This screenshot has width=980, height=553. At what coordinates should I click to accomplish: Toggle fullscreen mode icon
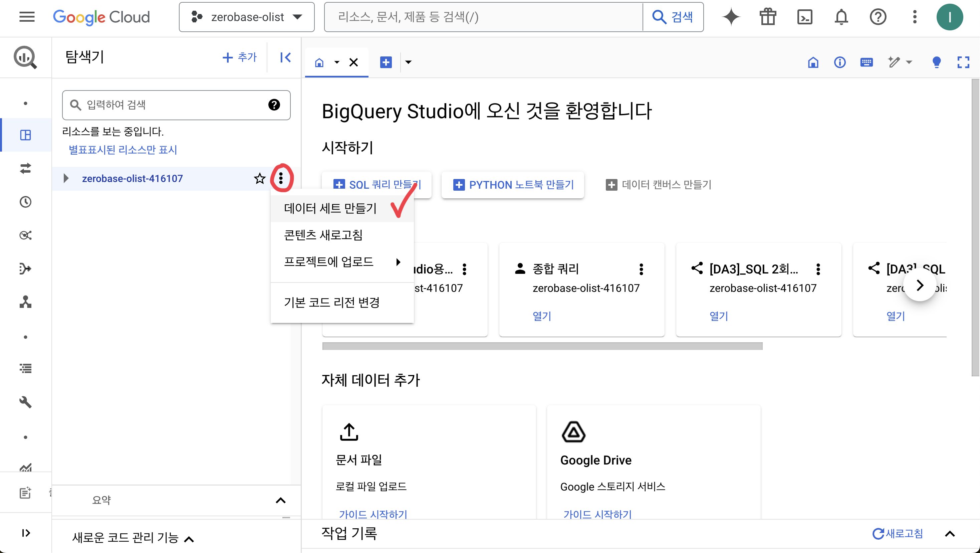963,62
